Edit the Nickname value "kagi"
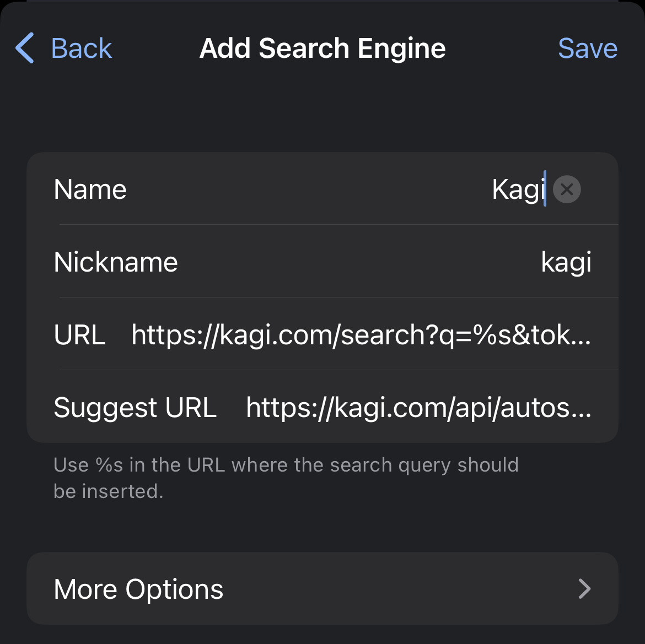Screen dimensions: 645x644 (x=566, y=262)
